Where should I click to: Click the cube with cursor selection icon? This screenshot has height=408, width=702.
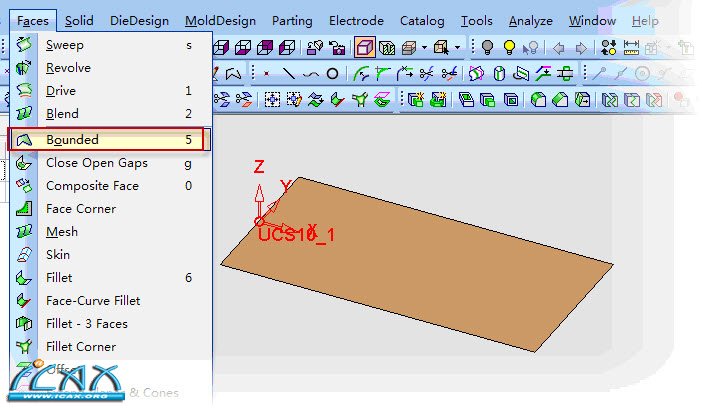point(442,47)
